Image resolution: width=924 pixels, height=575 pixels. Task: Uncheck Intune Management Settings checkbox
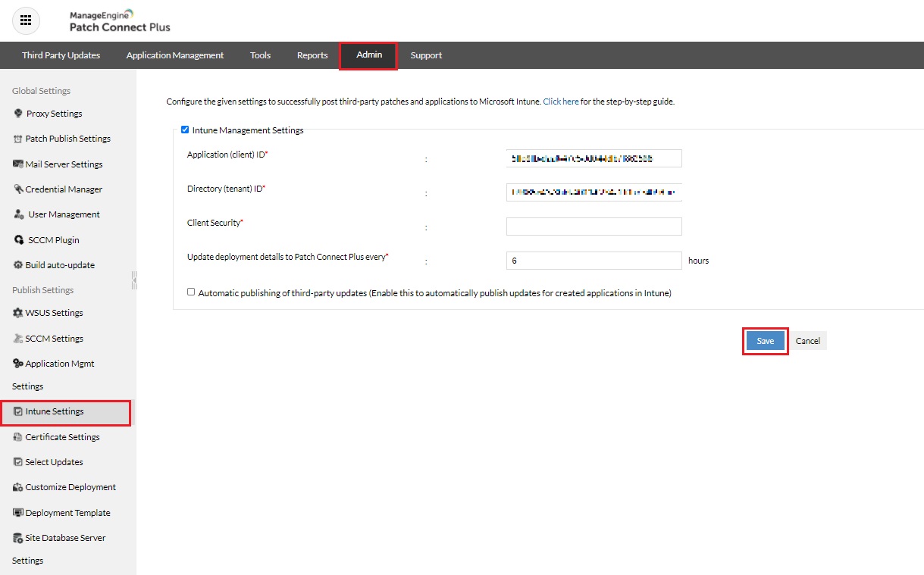coord(185,130)
